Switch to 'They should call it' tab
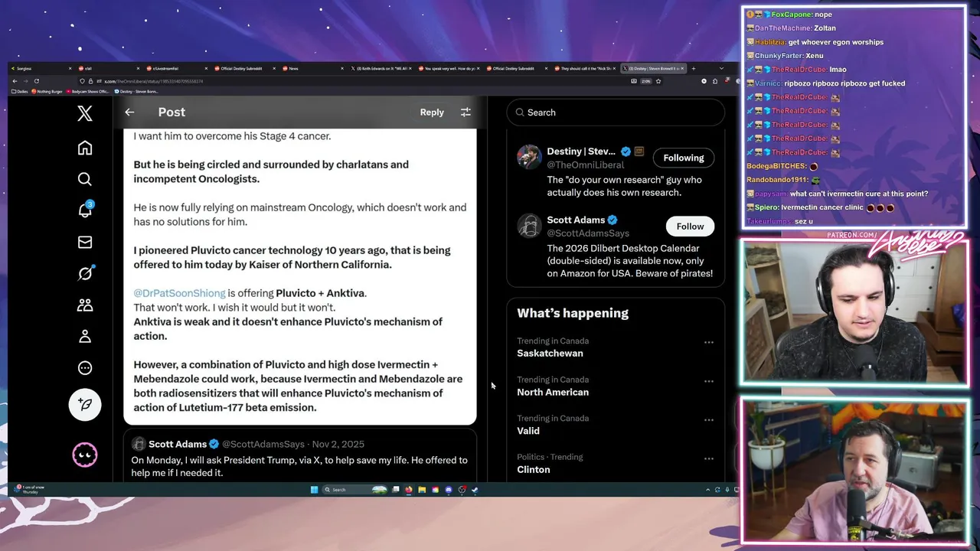The height and width of the screenshot is (551, 980). [585, 68]
